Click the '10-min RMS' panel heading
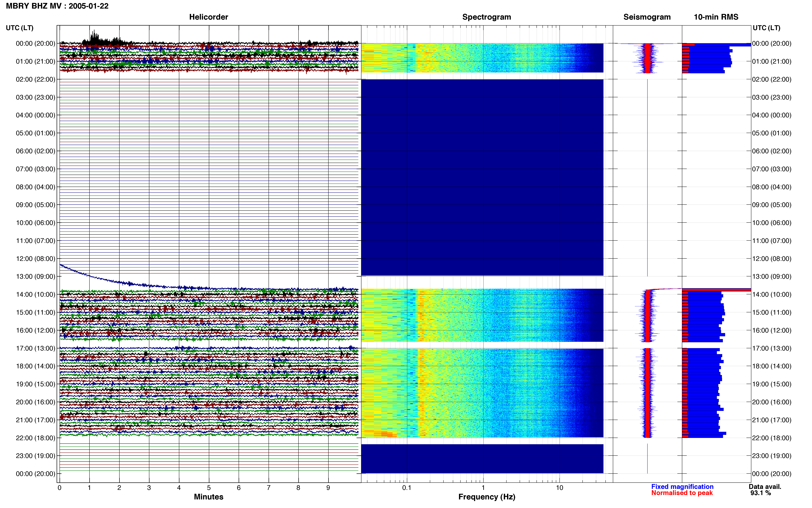This screenshot has width=812, height=508. point(716,17)
